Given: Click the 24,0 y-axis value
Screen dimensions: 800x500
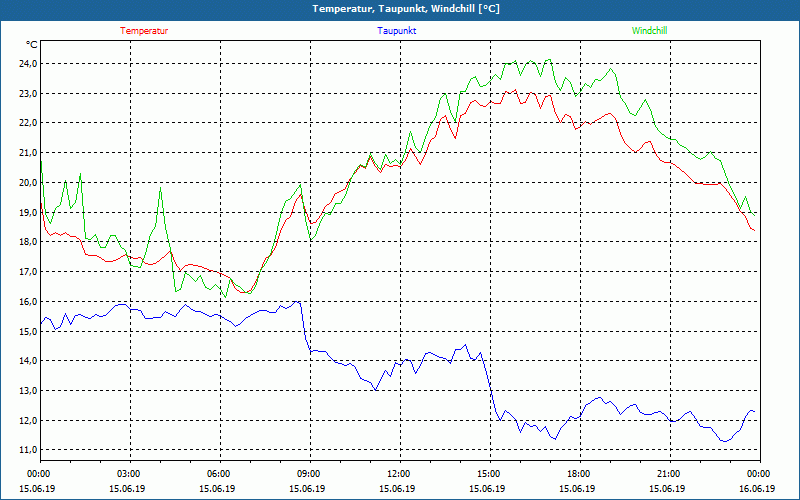Looking at the screenshot, I should click(28, 64).
